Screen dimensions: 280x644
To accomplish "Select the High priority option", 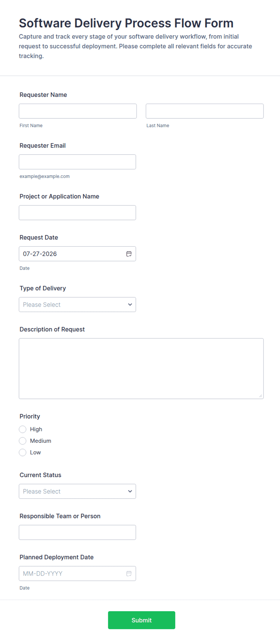I will click(x=23, y=429).
